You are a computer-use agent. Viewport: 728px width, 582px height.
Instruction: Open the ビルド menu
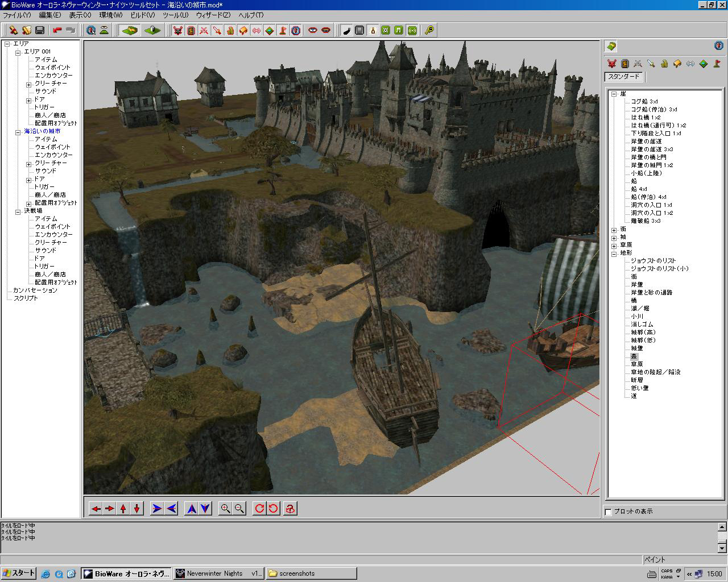click(142, 15)
